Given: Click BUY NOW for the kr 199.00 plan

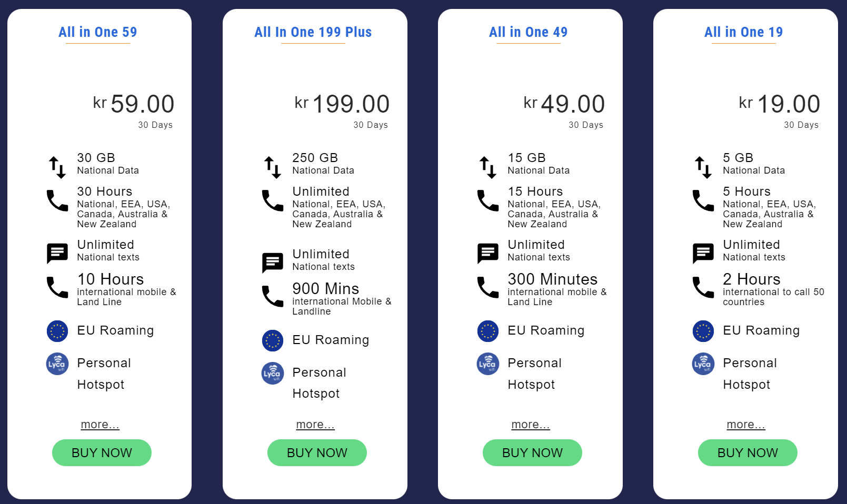Looking at the screenshot, I should click(316, 452).
